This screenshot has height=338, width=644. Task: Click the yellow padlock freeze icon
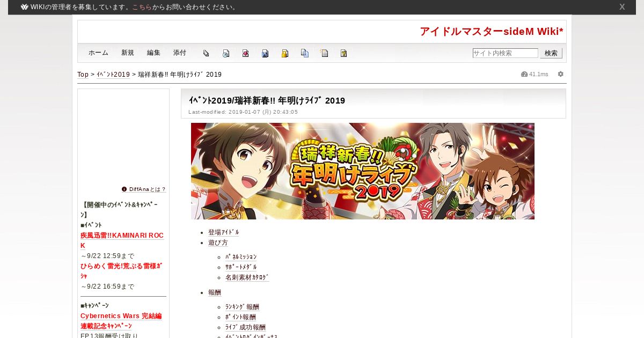(285, 53)
